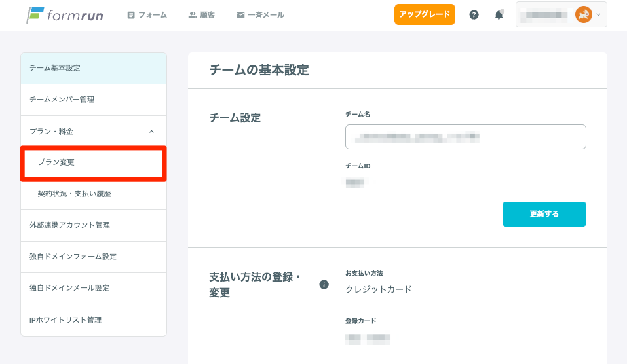The height and width of the screenshot is (364, 627).
Task: Select プラン変更 in the sidebar
Action: pyautogui.click(x=56, y=162)
